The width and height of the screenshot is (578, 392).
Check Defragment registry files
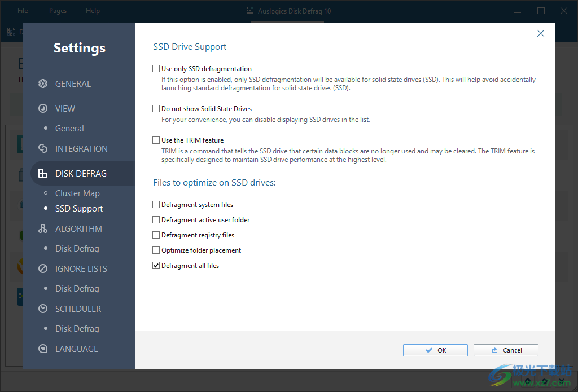coord(156,235)
